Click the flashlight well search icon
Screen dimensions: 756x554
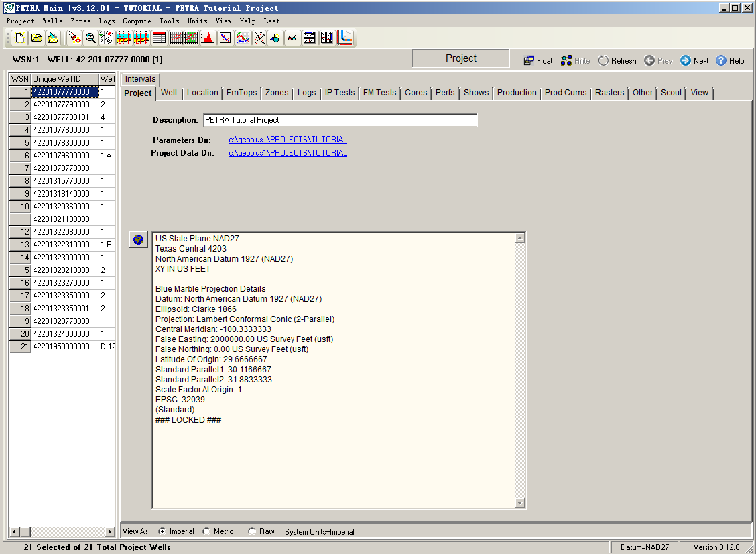74,38
